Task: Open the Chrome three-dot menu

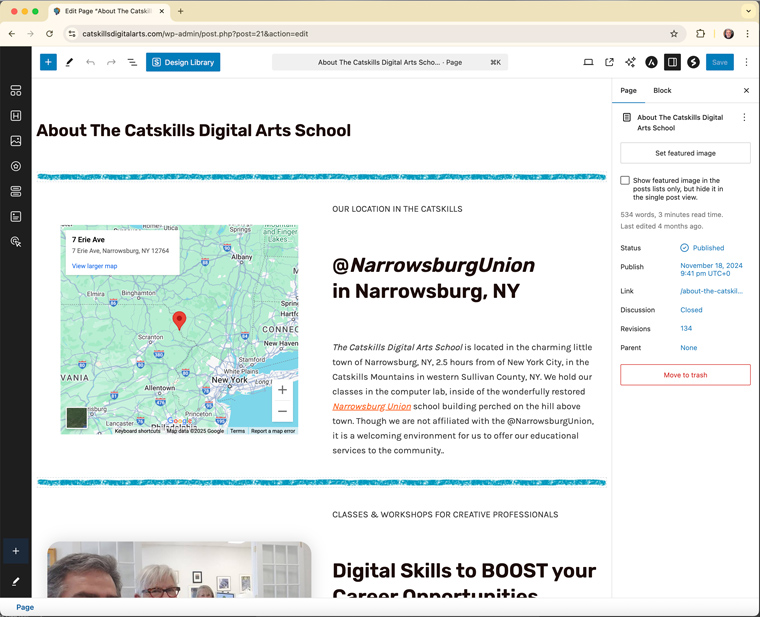Action: tap(747, 34)
